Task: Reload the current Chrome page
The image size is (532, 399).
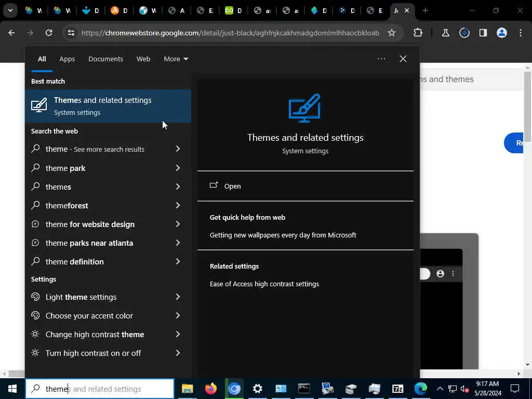Action: click(x=49, y=33)
